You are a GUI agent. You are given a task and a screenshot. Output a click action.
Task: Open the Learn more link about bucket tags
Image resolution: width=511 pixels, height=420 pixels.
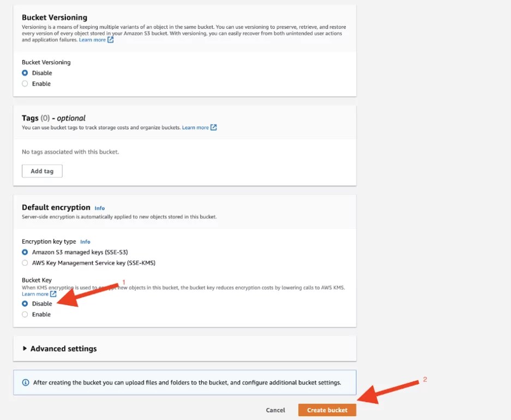pos(194,127)
